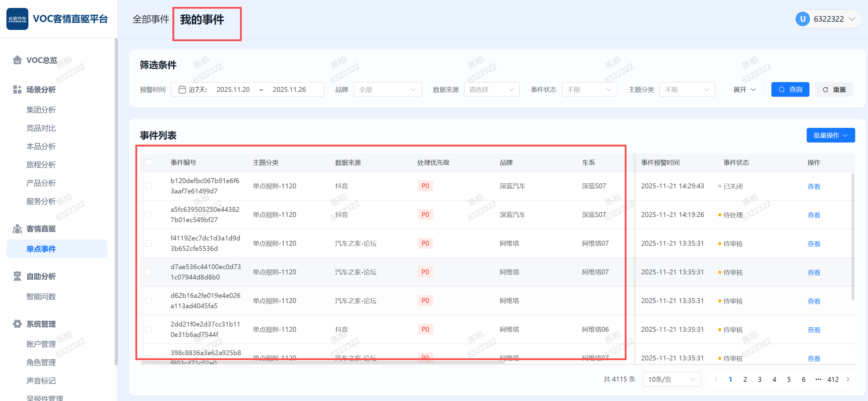Click the blue 查询 button
Screen dimensions: 868x401
tap(790, 89)
